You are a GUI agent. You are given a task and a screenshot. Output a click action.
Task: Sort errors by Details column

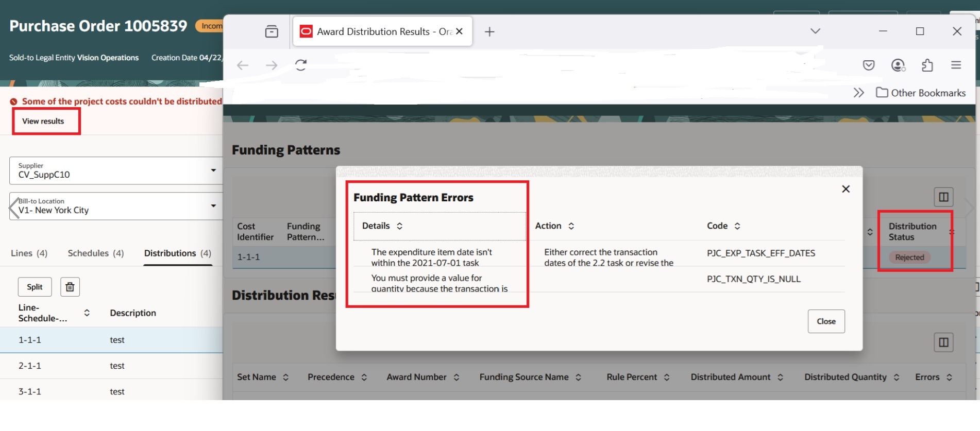pyautogui.click(x=399, y=226)
